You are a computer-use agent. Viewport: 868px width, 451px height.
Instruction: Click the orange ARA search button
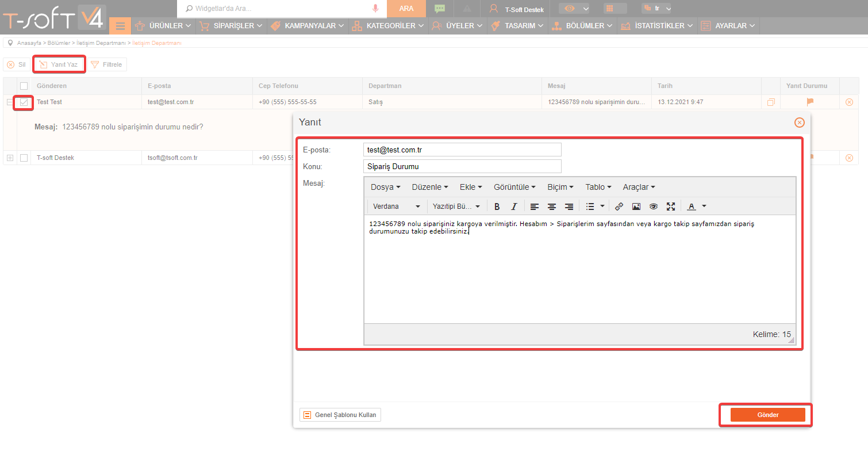(406, 9)
